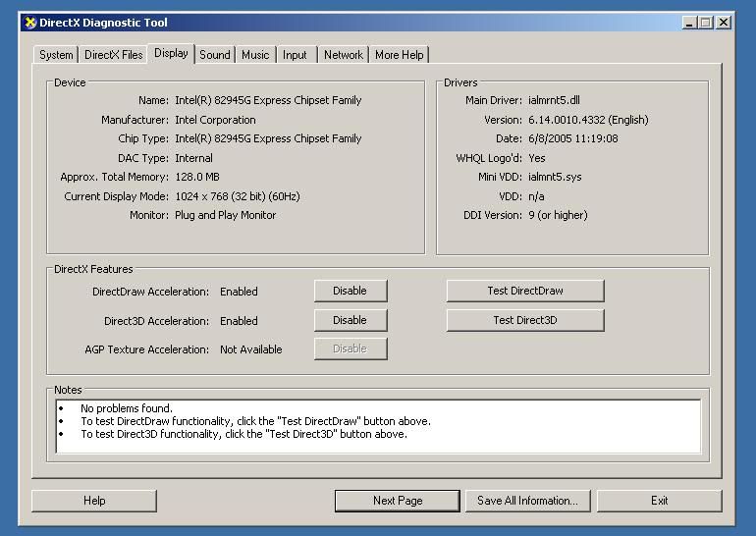Open the DirectX Files tab

pyautogui.click(x=113, y=55)
